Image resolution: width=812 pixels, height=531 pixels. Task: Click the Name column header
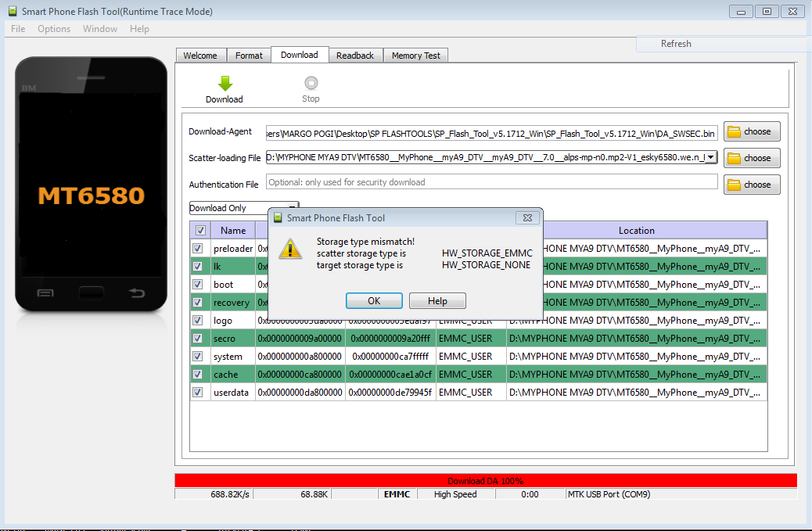coord(233,230)
